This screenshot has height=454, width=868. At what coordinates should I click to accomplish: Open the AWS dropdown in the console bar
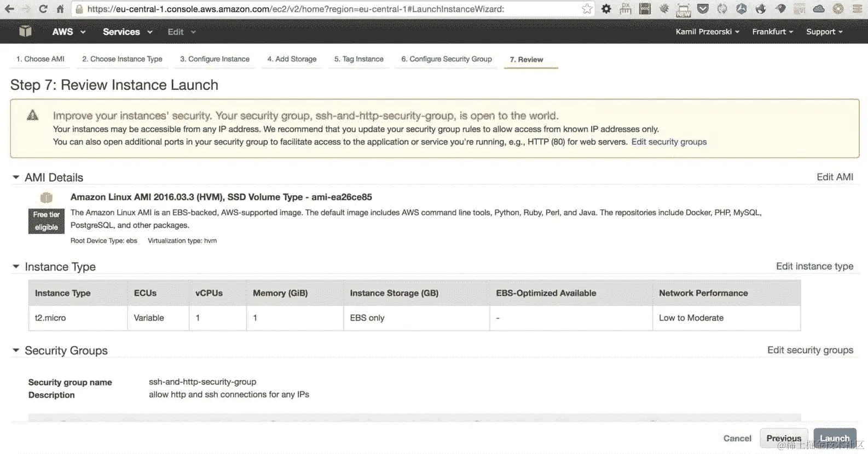[x=69, y=32]
